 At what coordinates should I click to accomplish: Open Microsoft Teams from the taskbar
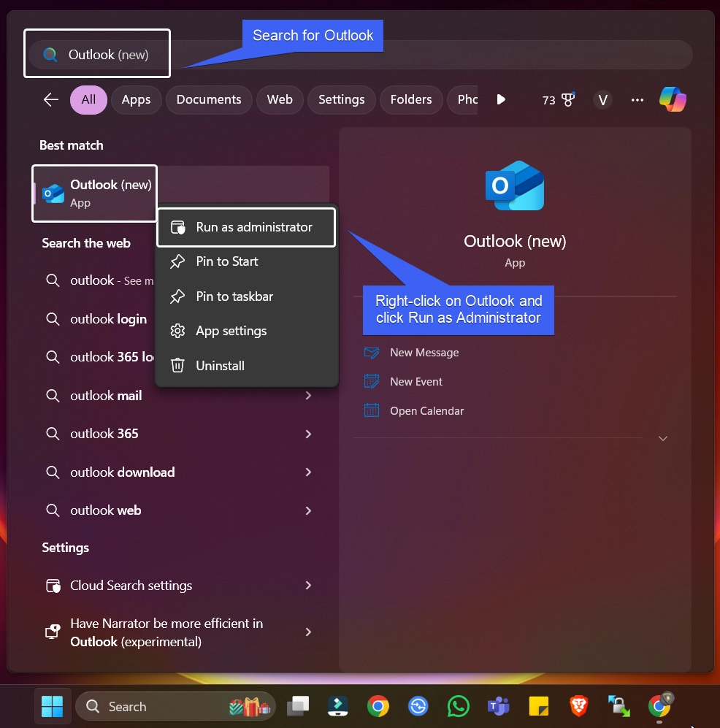pyautogui.click(x=498, y=706)
